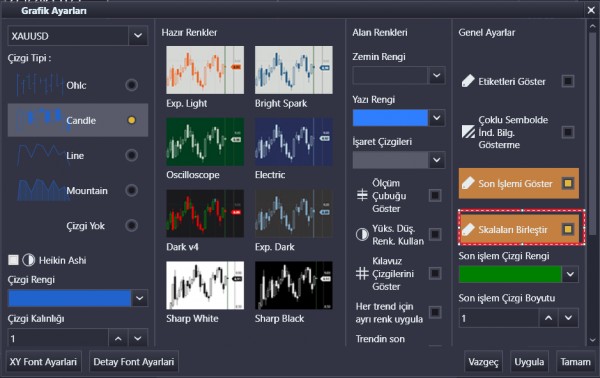
Task: Select the Çizgi Yok radio button
Action: click(131, 225)
